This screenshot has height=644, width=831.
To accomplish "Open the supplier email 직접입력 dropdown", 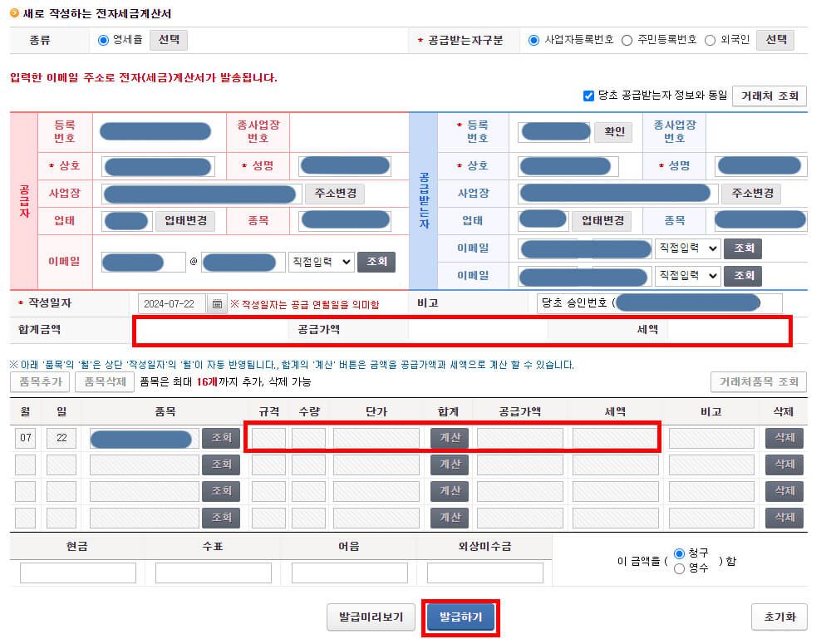I will [x=322, y=261].
